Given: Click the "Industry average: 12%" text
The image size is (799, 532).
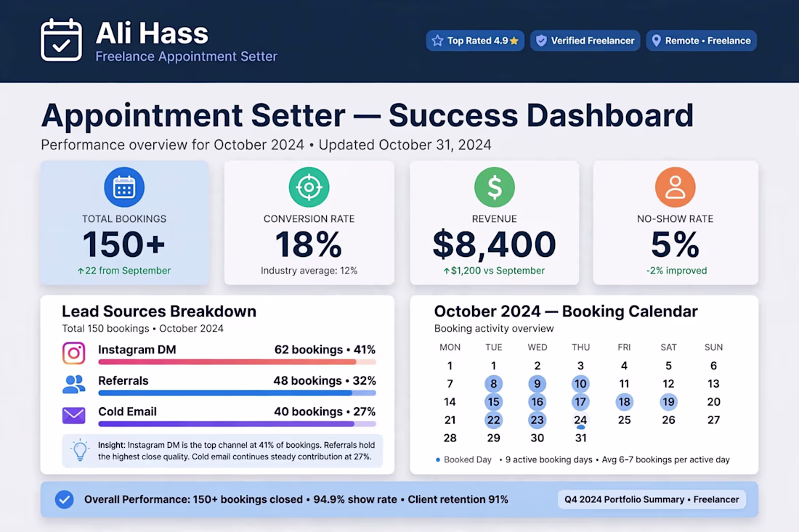Looking at the screenshot, I should (x=309, y=270).
